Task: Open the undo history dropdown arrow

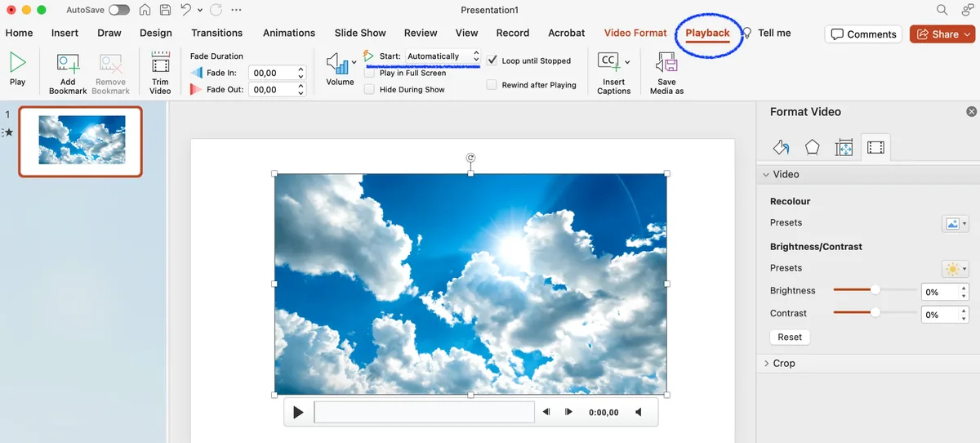Action: pos(199,11)
